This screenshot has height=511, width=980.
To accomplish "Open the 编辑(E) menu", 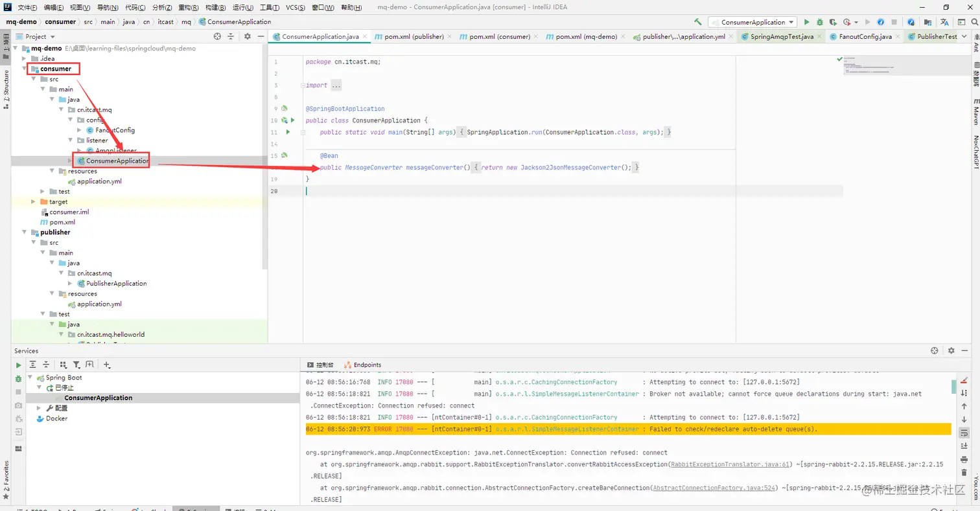I will 54,7.
